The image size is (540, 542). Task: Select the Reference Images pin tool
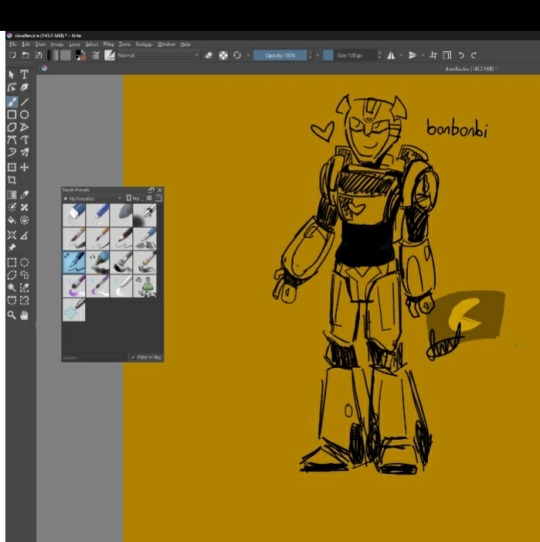pyautogui.click(x=11, y=247)
